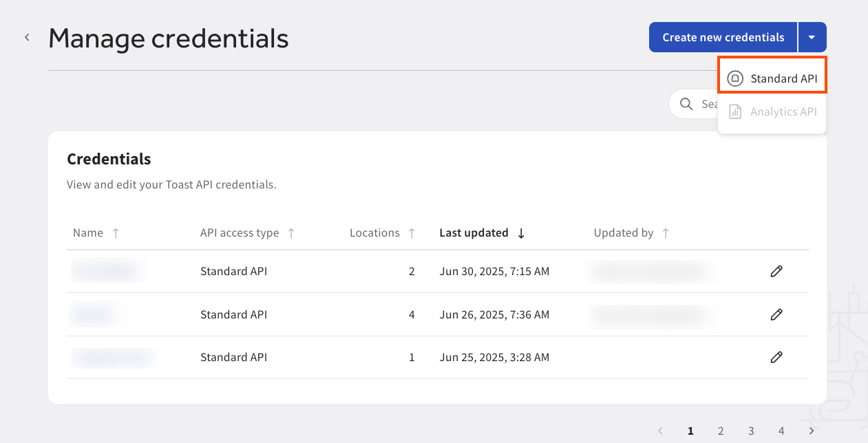
Task: Go to next page of credentials
Action: (x=812, y=431)
